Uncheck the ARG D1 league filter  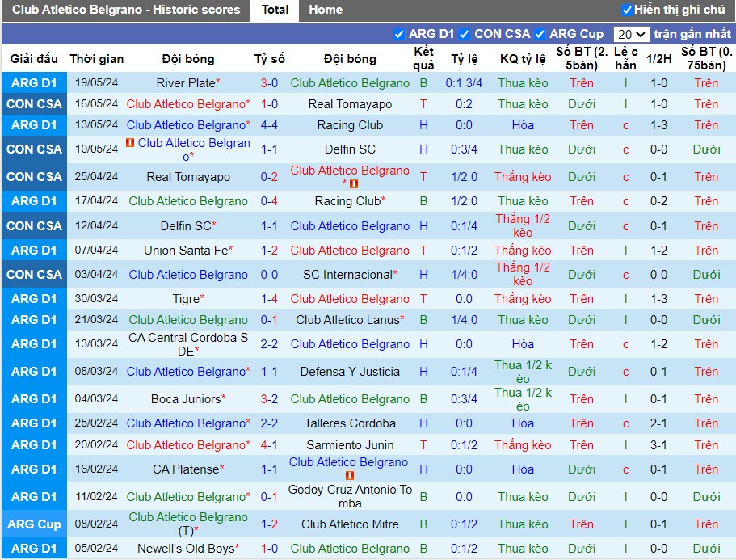click(399, 34)
